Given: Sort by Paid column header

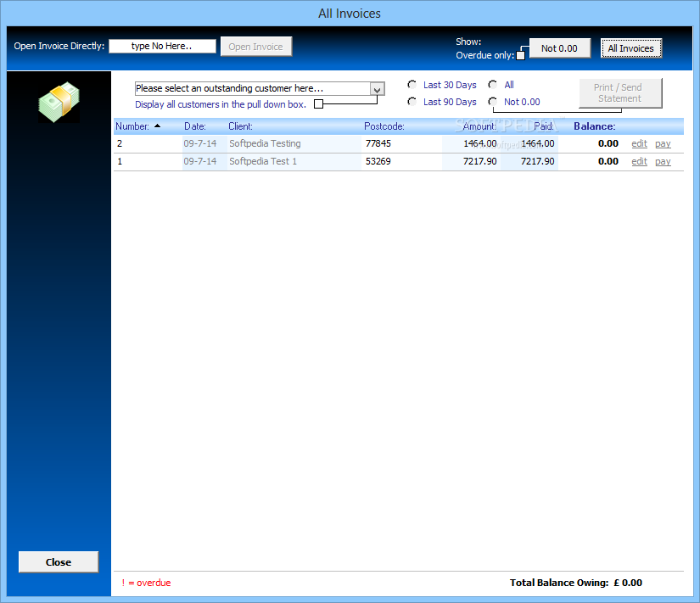Looking at the screenshot, I should 544,126.
